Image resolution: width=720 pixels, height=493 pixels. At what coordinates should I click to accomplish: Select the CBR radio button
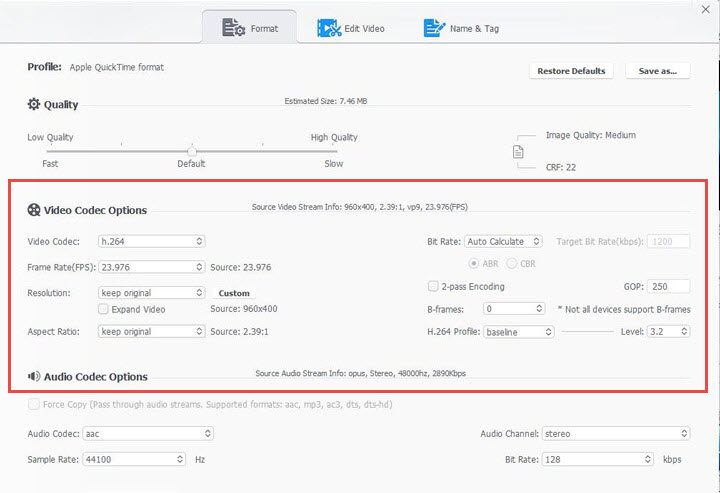pos(512,263)
